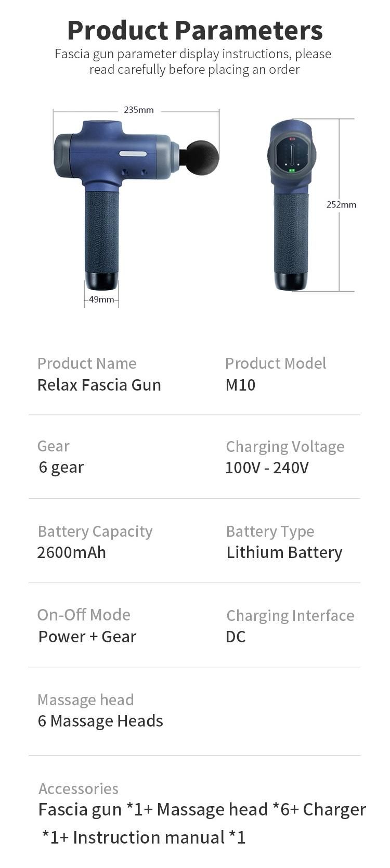Screen dimensions: 390x868
Task: Click the Accessories list text
Action: [202, 823]
